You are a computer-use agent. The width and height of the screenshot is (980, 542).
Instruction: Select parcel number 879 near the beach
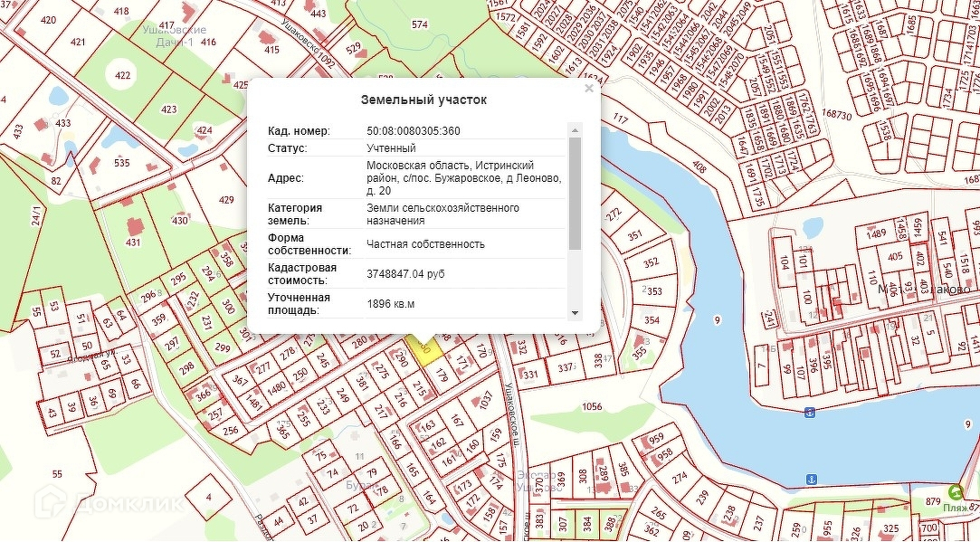933,502
